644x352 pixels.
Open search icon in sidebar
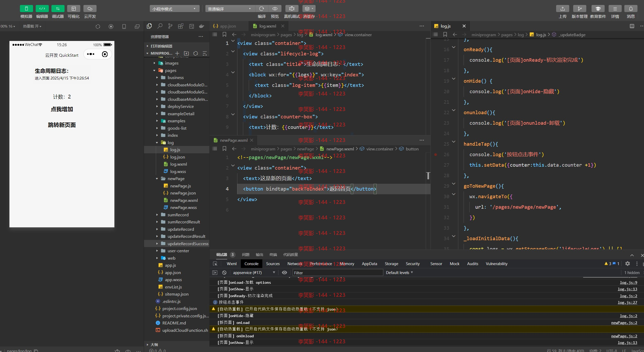click(x=160, y=26)
